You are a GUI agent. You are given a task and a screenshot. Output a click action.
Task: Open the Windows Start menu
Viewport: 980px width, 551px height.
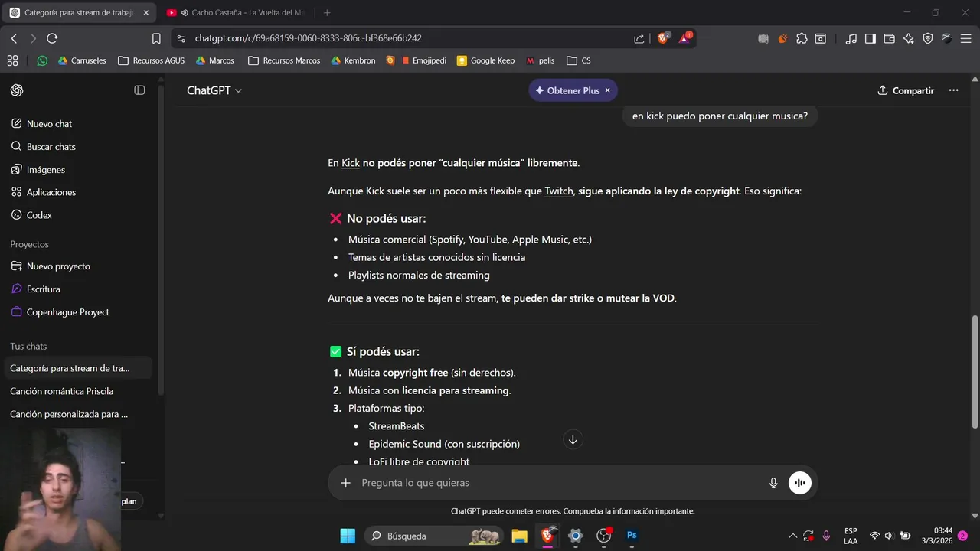[x=348, y=536]
